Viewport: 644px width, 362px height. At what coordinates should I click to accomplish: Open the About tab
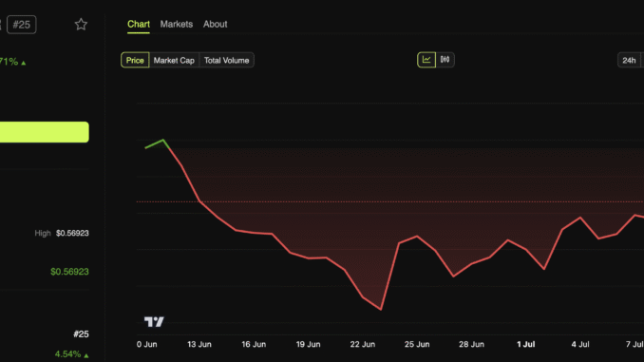(x=215, y=25)
